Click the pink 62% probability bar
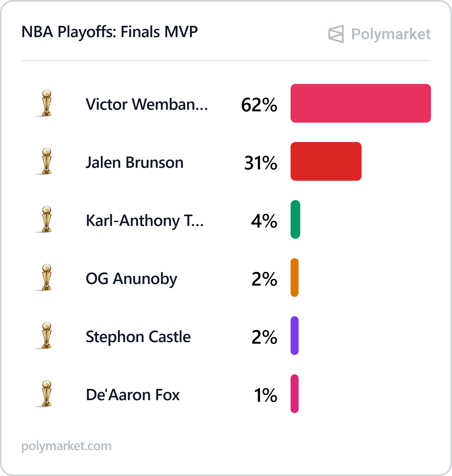The height and width of the screenshot is (476, 452). tap(361, 103)
